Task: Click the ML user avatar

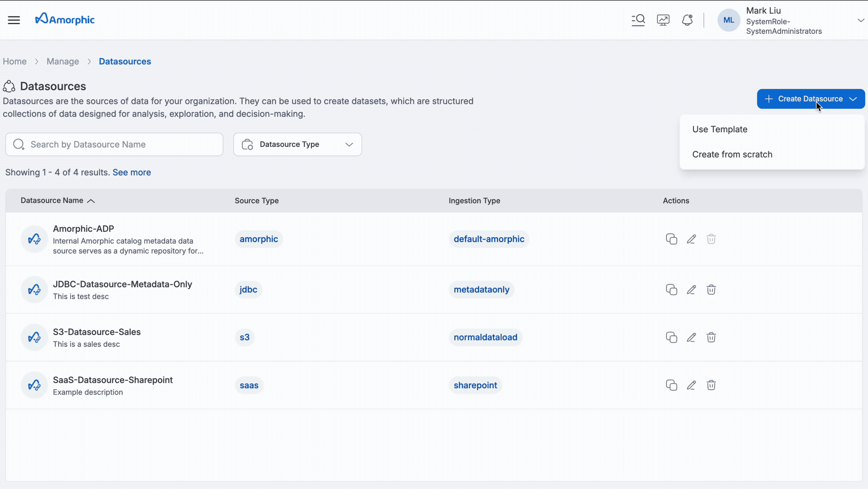Action: (728, 20)
